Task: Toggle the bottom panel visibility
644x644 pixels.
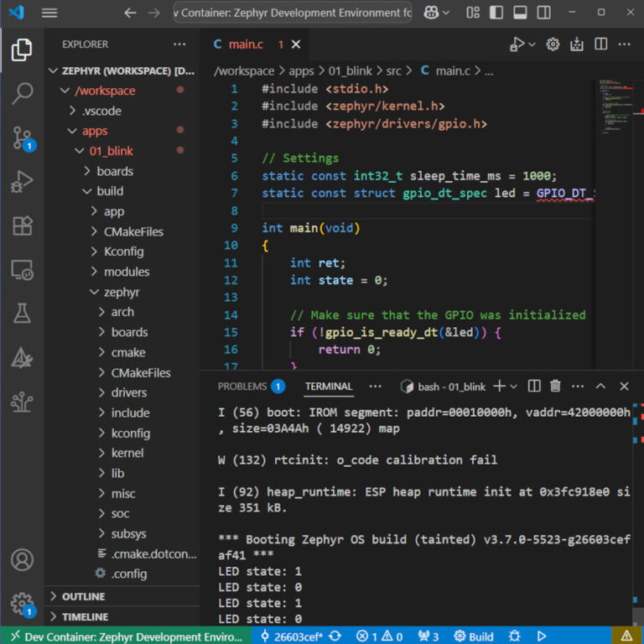Action: pos(520,13)
